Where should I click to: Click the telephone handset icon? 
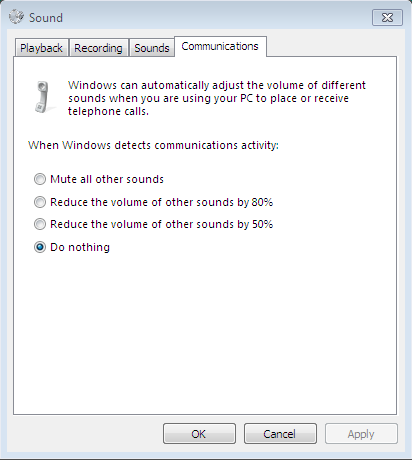coord(43,97)
